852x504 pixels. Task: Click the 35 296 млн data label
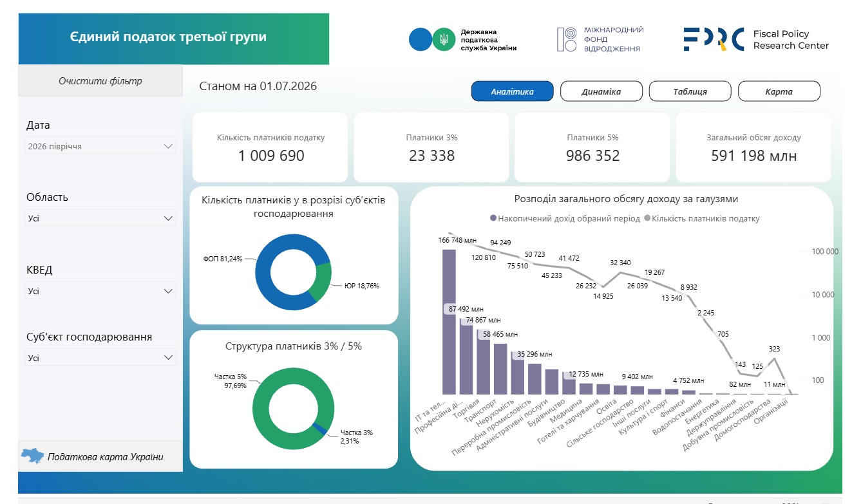coord(535,354)
